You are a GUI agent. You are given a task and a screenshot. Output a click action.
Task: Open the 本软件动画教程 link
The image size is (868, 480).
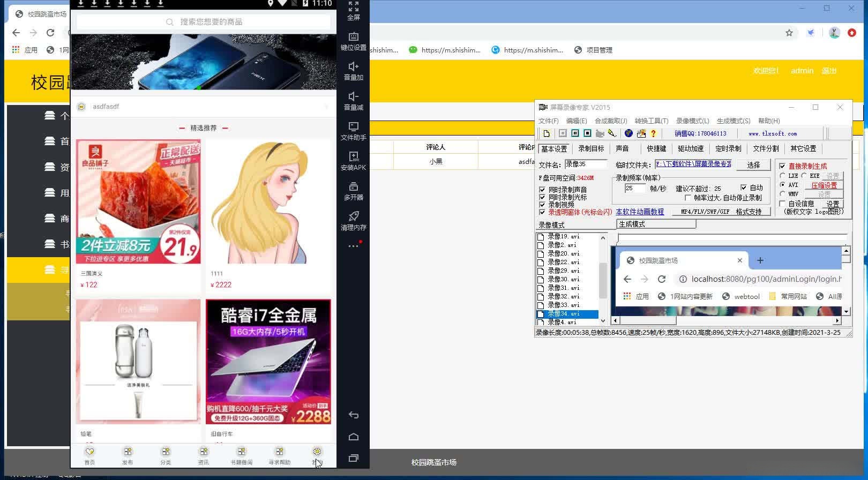pos(640,212)
